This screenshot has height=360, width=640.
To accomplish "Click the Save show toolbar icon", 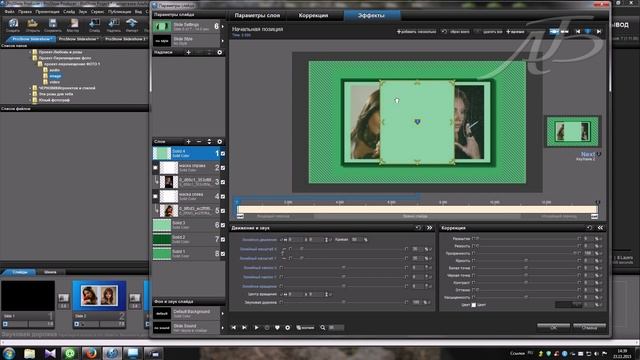I will point(53,24).
